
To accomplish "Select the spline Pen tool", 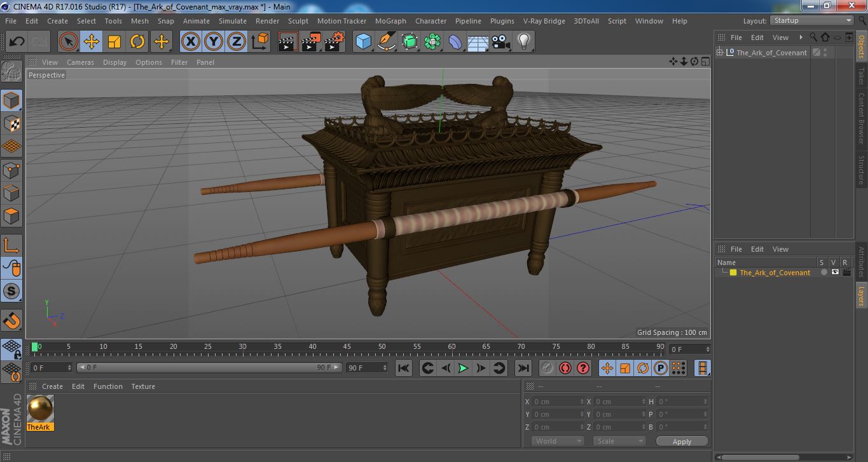I will 386,42.
